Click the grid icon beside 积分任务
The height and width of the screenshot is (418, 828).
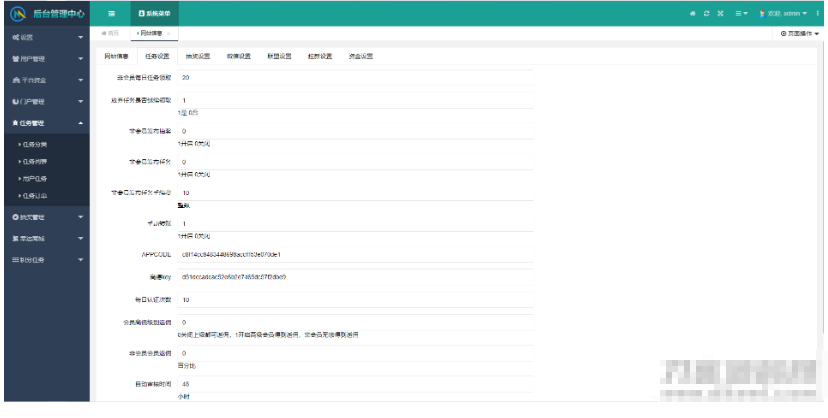point(16,260)
